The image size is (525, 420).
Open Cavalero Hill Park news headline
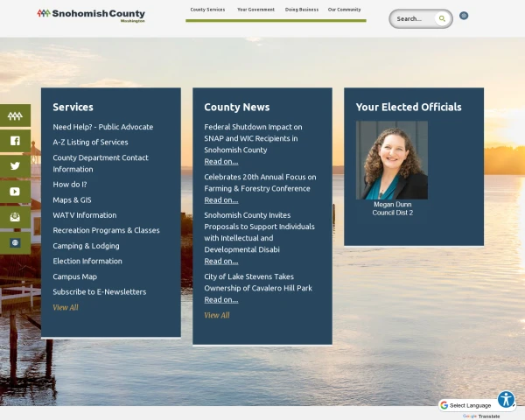pyautogui.click(x=258, y=283)
